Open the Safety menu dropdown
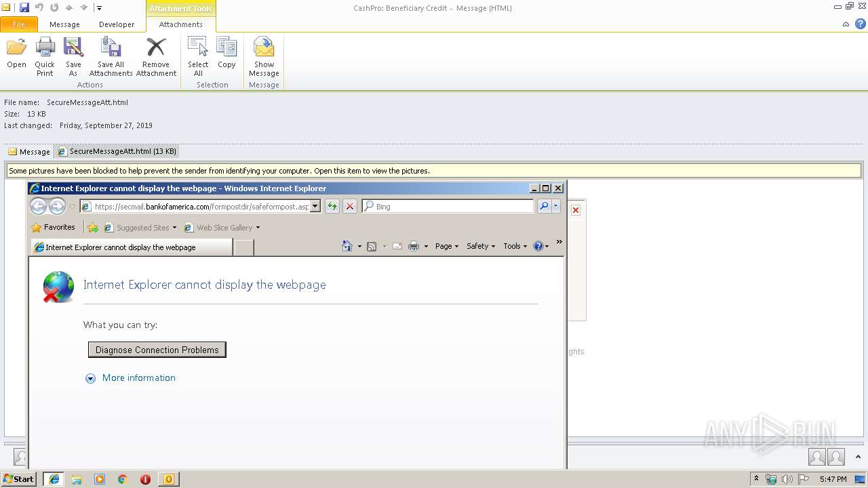 coord(481,246)
